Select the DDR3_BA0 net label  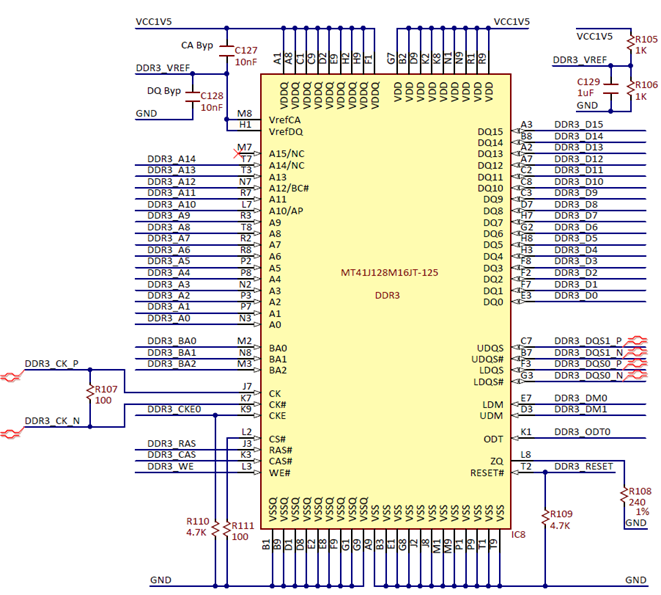coord(172,341)
